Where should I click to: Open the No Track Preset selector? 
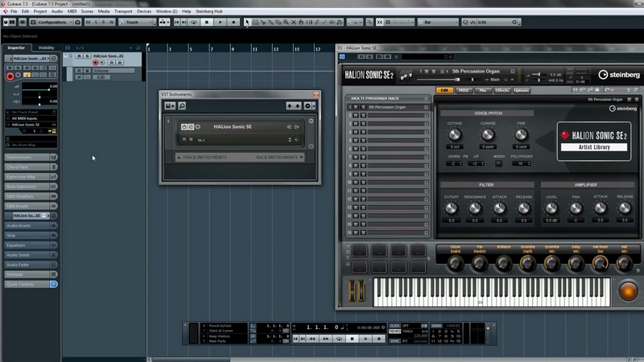31,112
